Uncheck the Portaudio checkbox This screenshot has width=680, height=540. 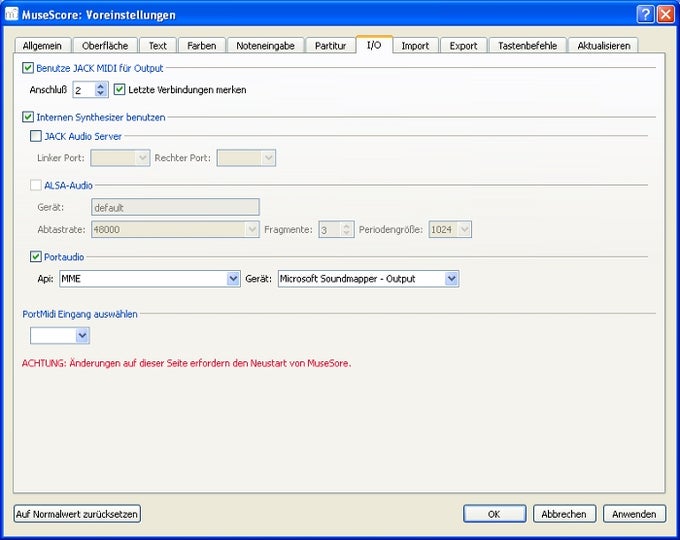point(36,257)
